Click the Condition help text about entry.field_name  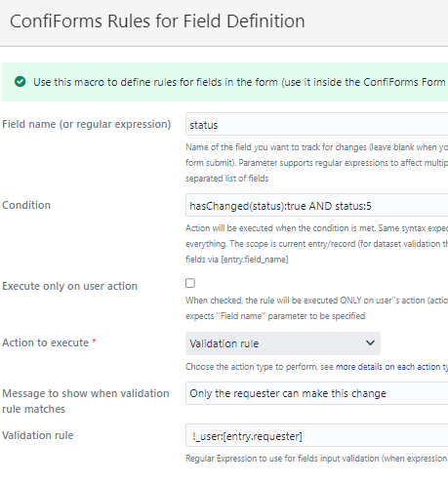(x=316, y=244)
